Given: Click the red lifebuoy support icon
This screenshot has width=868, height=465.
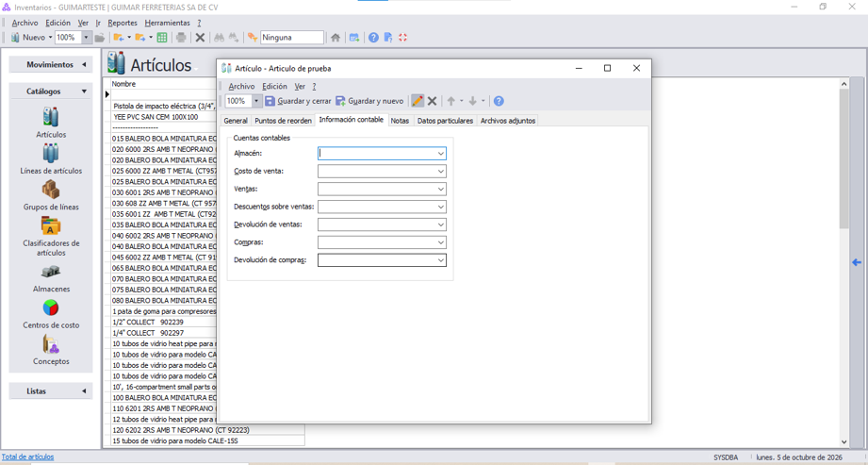Looking at the screenshot, I should coord(403,38).
